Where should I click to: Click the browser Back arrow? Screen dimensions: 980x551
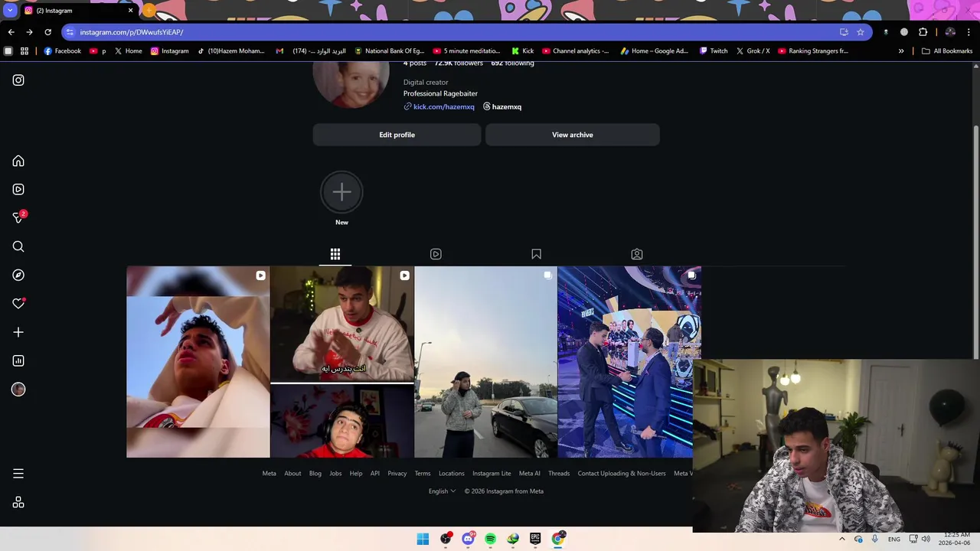pos(11,32)
